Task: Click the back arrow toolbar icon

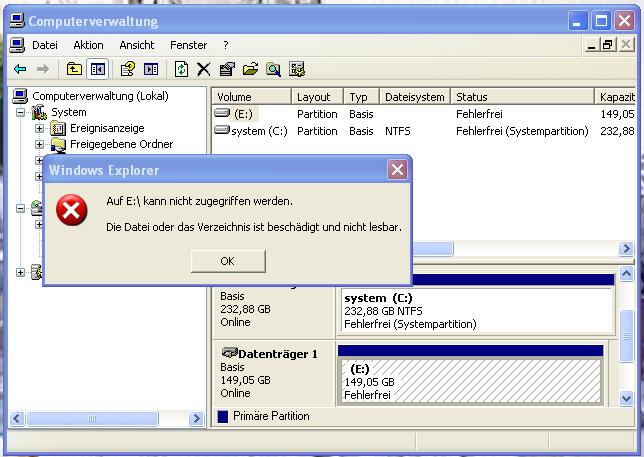Action: point(20,69)
